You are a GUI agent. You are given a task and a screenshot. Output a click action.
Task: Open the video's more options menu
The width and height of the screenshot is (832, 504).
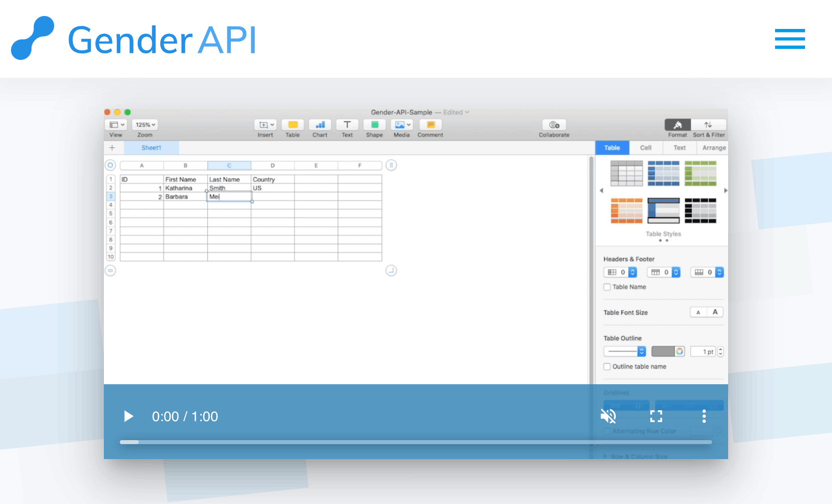tap(704, 416)
